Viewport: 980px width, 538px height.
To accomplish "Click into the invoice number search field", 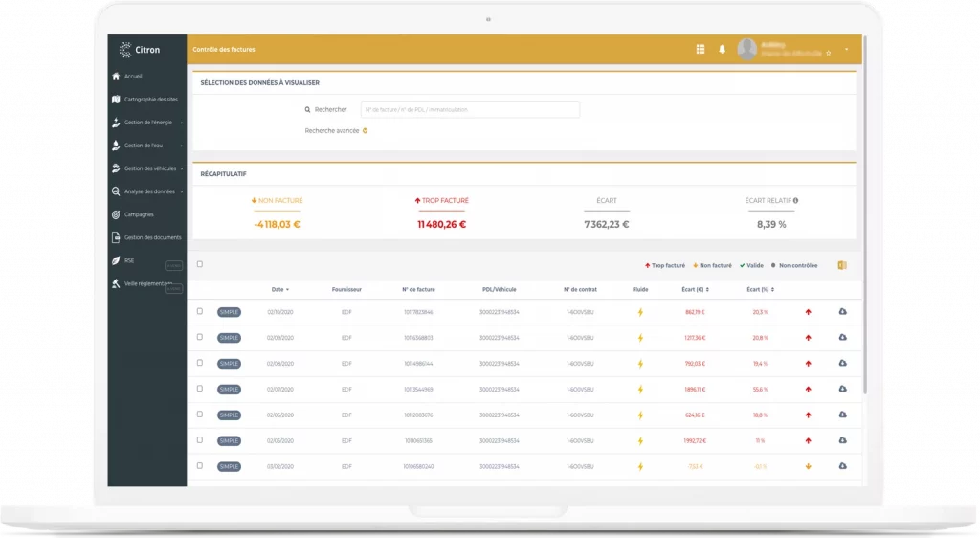I will [x=469, y=110].
